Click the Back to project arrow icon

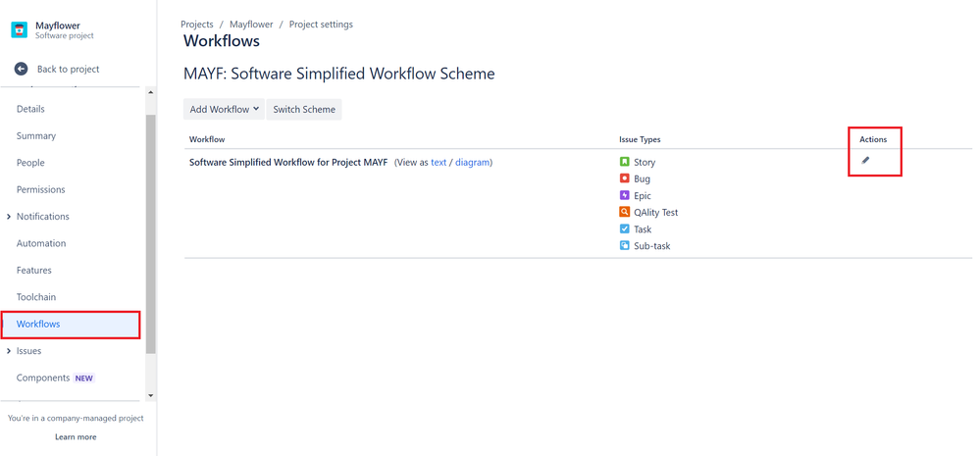tap(22, 70)
